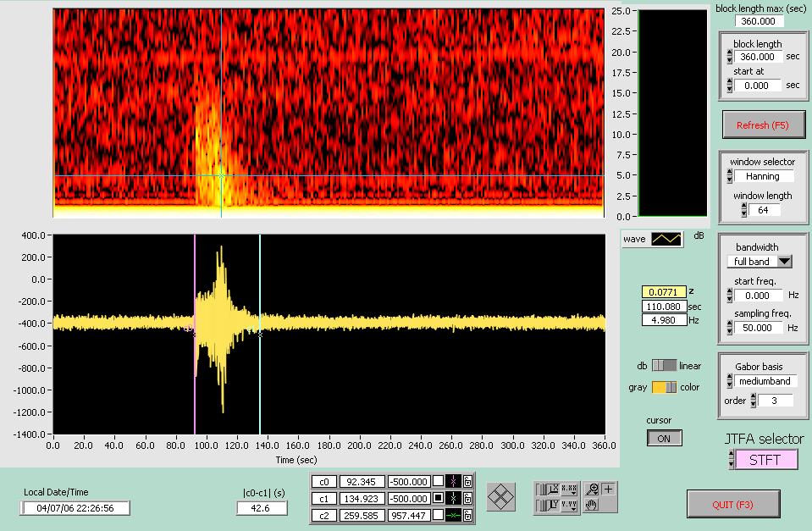Click the start freq. 0.000 input
Viewport: 812px width, 531px height.
click(x=759, y=296)
